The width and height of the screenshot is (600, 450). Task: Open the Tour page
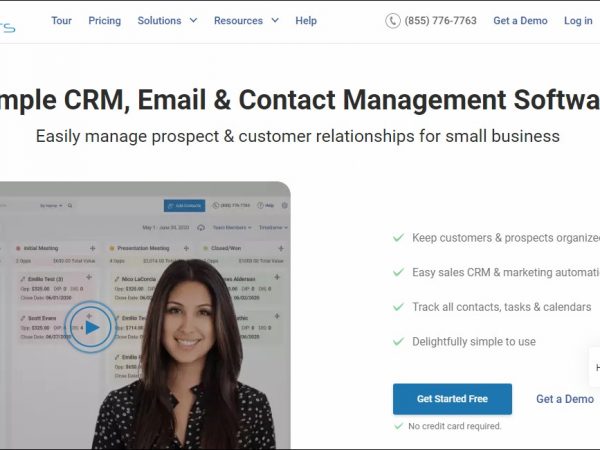coord(61,21)
